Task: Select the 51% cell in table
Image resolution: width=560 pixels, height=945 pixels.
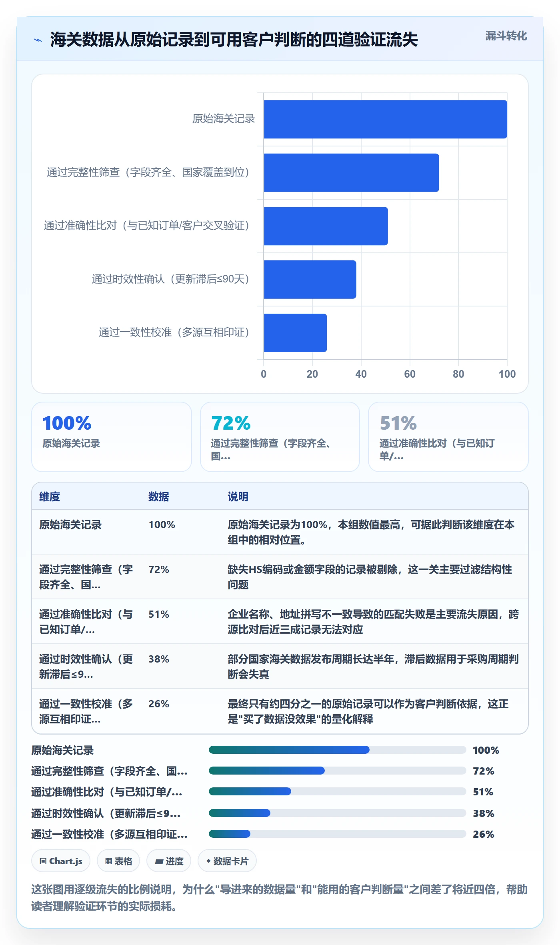Action: (x=159, y=614)
